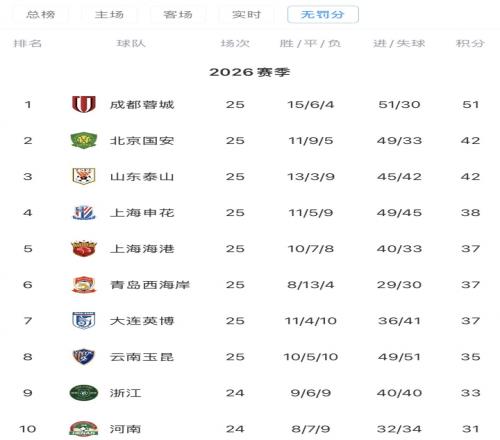
Task: Select the 32/34 goals value
Action: (399, 429)
